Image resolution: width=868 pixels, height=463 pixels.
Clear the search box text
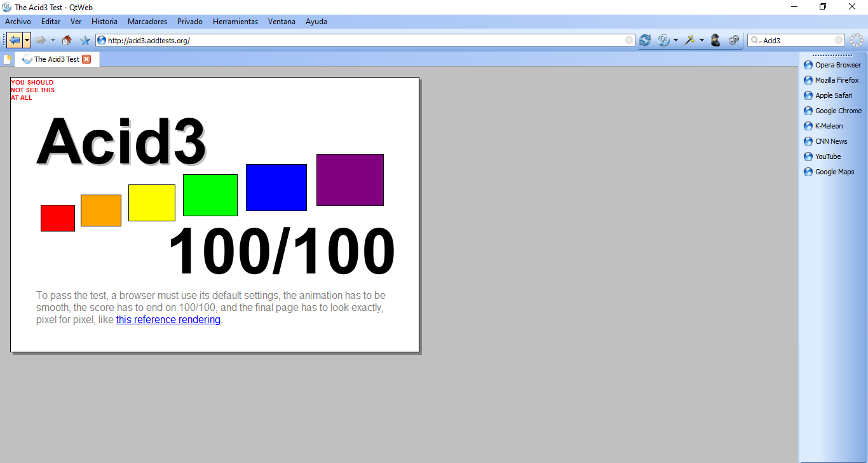click(x=839, y=40)
